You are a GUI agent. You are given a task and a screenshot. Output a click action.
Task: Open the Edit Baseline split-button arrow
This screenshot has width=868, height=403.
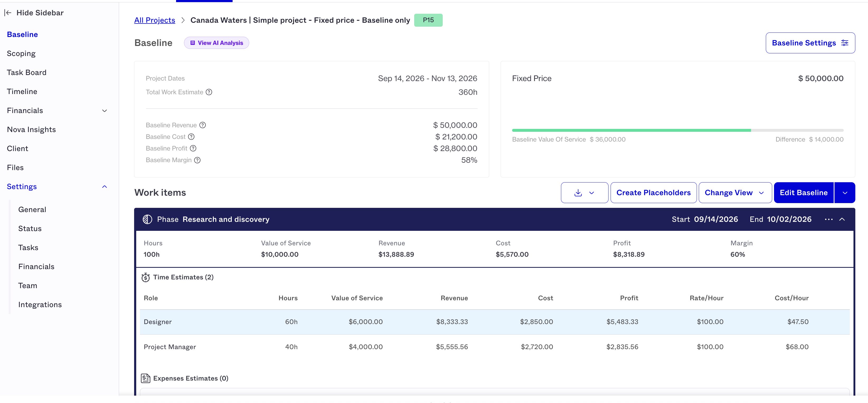click(x=845, y=193)
